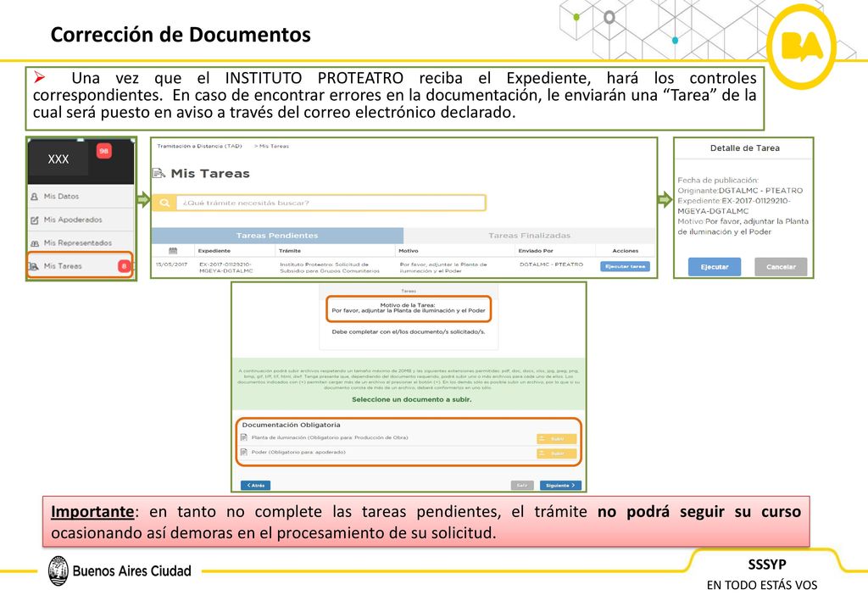The width and height of the screenshot is (868, 601).
Task: Click the Planta de iluminación row label
Action: [330, 437]
